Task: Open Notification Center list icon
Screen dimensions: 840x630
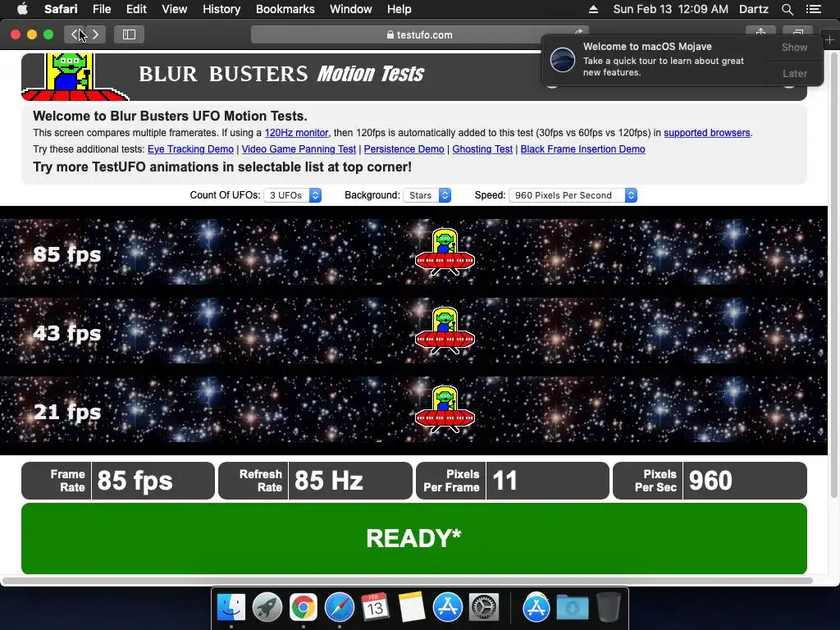Action: pos(814,9)
